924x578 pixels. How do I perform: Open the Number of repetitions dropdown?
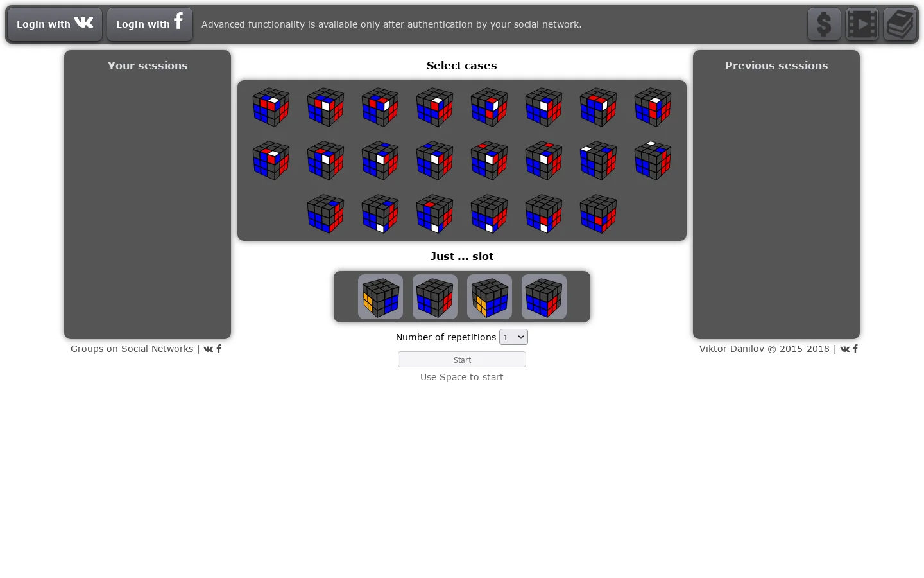click(513, 337)
